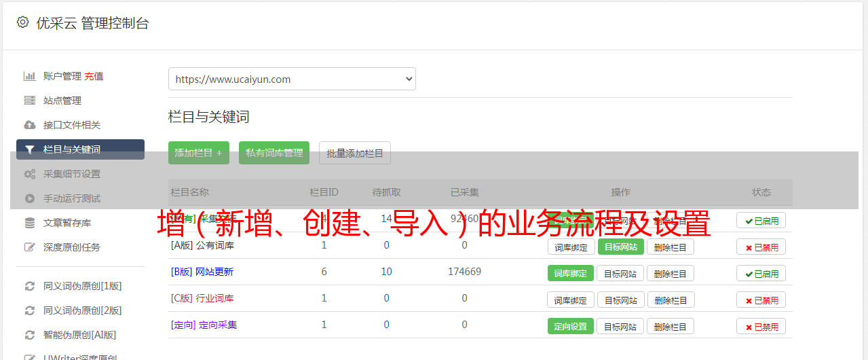Open 同义词伪原创[1版] via its refresh icon
Screen dimensions: 868x360
(x=29, y=286)
